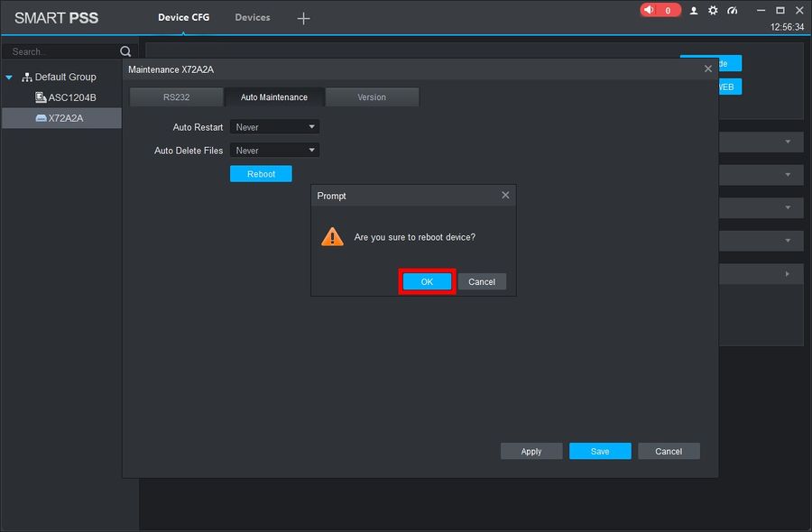Open the Auto Restart dropdown
812x532 pixels.
tap(274, 127)
